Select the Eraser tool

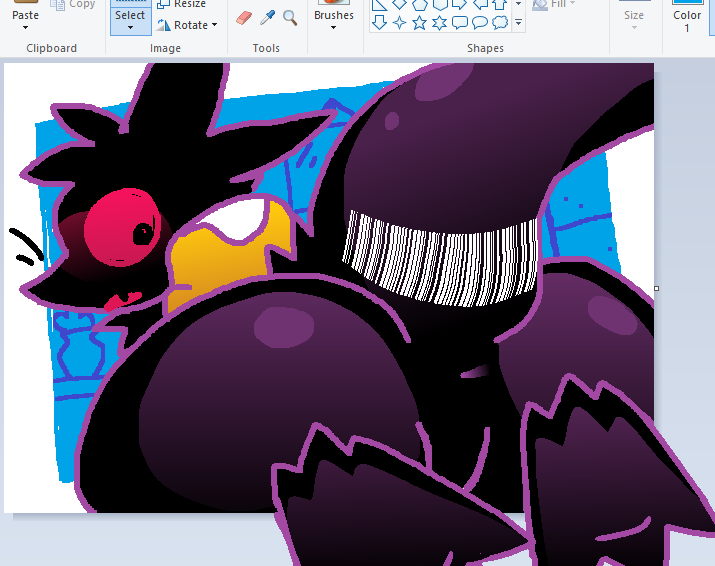pyautogui.click(x=244, y=17)
